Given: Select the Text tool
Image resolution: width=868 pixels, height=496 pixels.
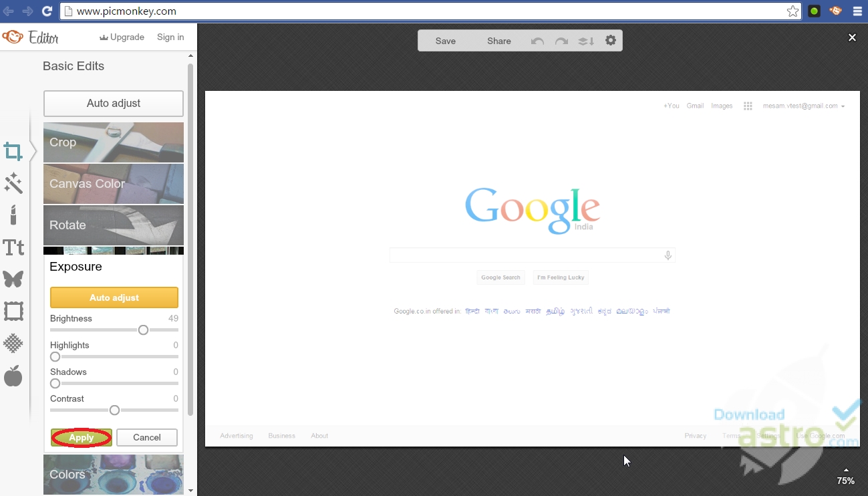Looking at the screenshot, I should [x=13, y=247].
